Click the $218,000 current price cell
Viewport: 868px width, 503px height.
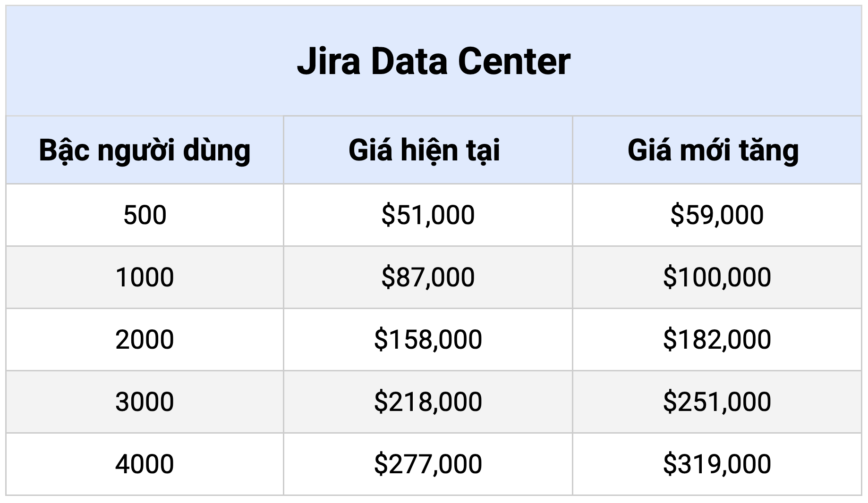point(428,402)
